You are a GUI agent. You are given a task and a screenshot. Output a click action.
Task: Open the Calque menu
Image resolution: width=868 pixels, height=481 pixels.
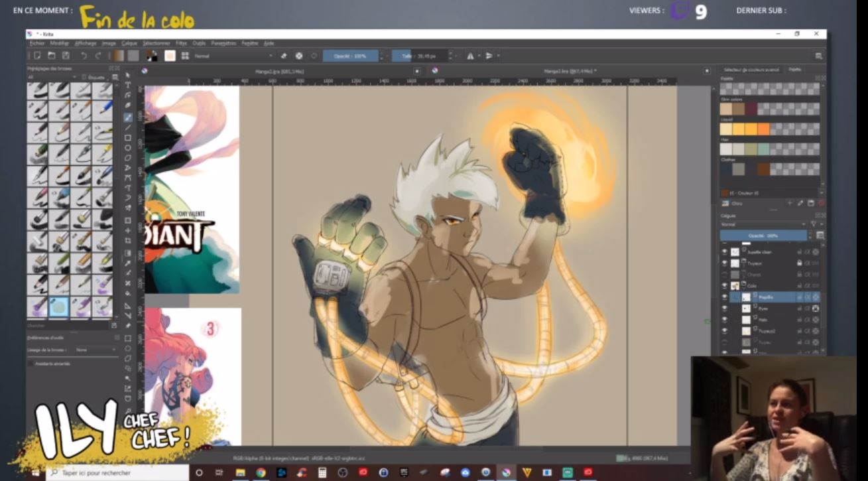tap(129, 42)
